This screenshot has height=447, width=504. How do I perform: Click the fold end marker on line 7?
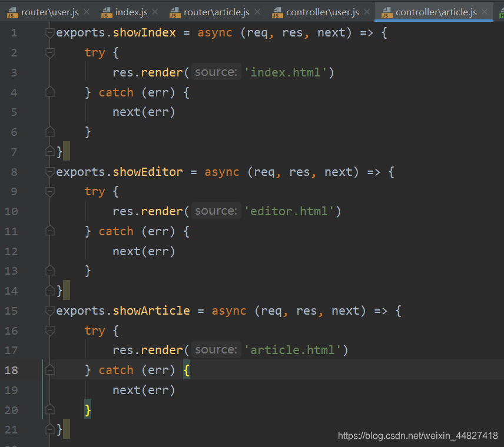pos(50,151)
